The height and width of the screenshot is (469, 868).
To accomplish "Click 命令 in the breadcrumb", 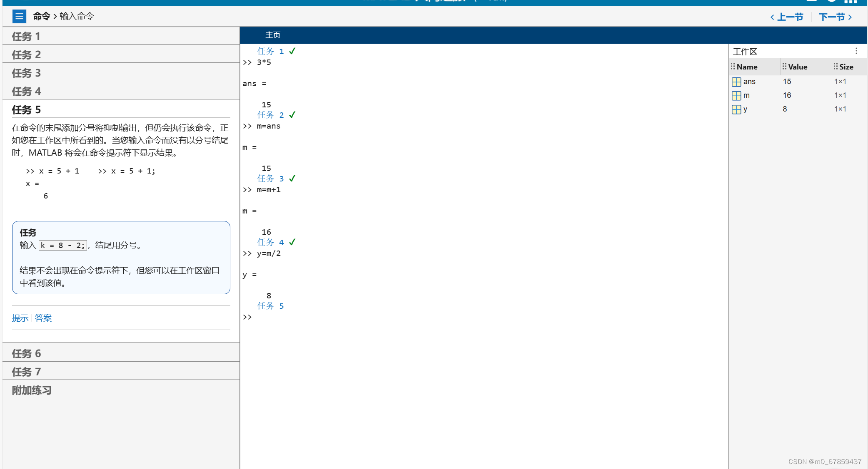I will tap(41, 16).
